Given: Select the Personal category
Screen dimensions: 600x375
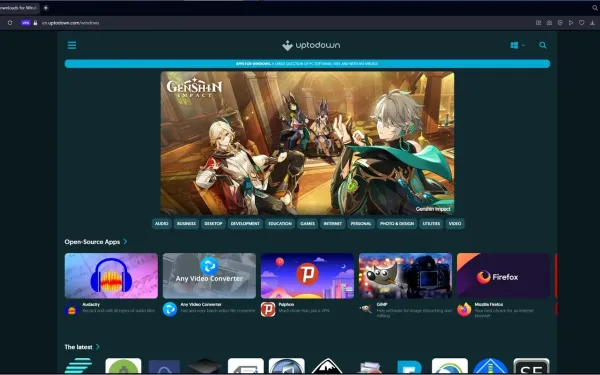Looking at the screenshot, I should pyautogui.click(x=361, y=223).
